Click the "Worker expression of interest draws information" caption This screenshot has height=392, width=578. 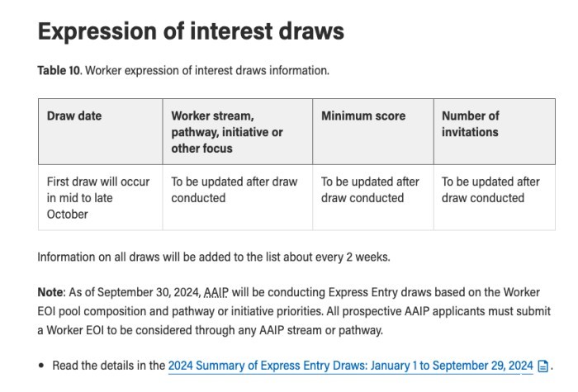[x=207, y=70]
